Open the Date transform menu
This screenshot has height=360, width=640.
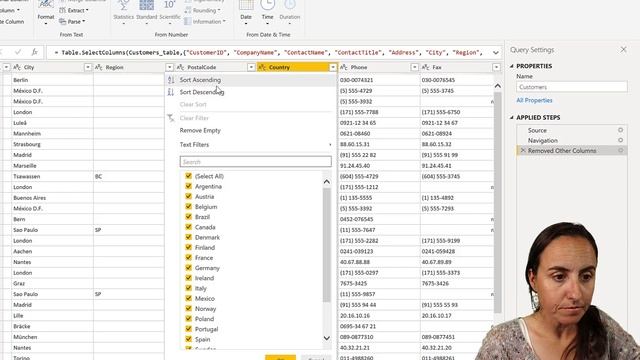246,12
